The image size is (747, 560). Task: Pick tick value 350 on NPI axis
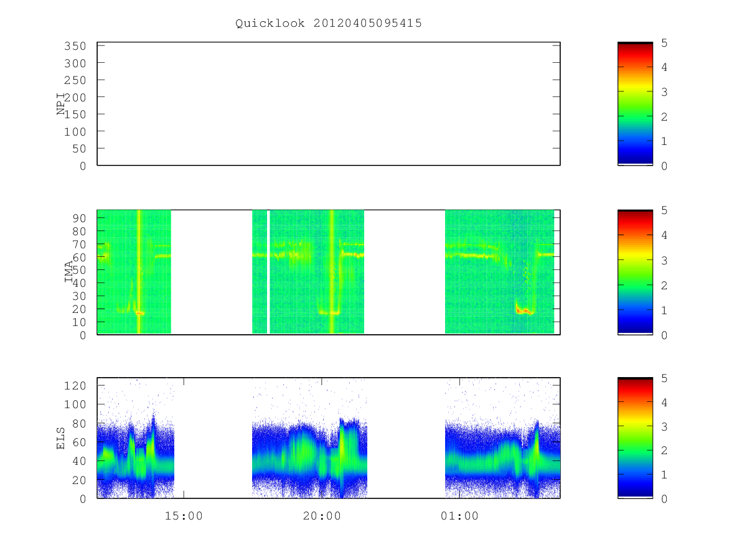[76, 47]
